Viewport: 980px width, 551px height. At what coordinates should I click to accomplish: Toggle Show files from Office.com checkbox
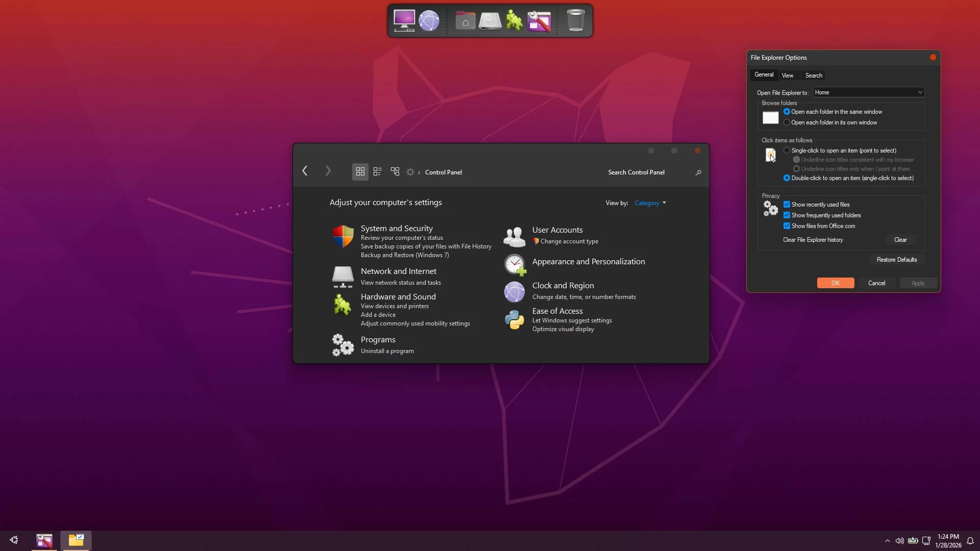click(x=787, y=226)
